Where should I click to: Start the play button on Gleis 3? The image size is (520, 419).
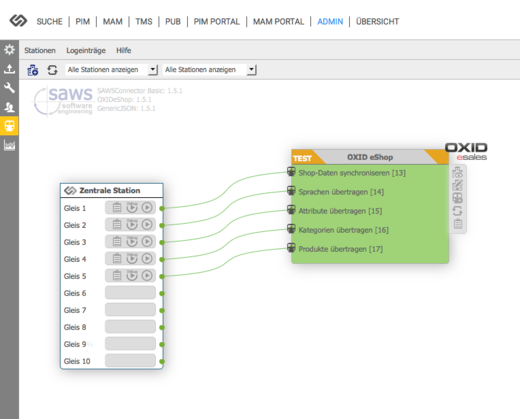(x=147, y=241)
